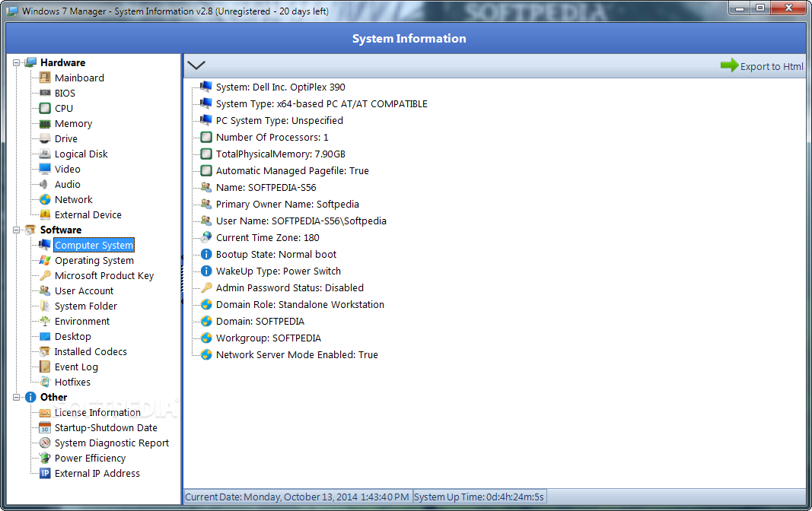Open Microsoft Product Key entry

(104, 276)
